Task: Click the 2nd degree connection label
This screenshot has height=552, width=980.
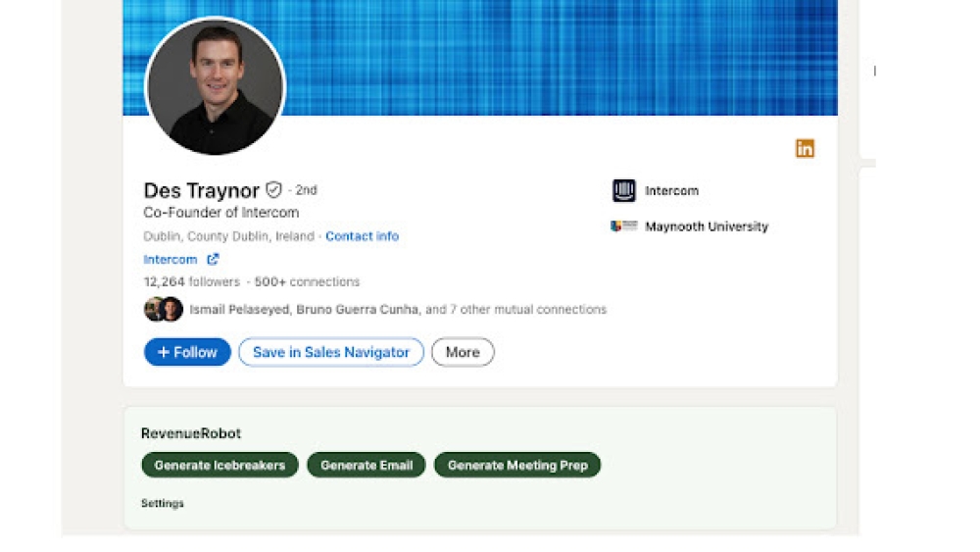Action: click(x=306, y=190)
